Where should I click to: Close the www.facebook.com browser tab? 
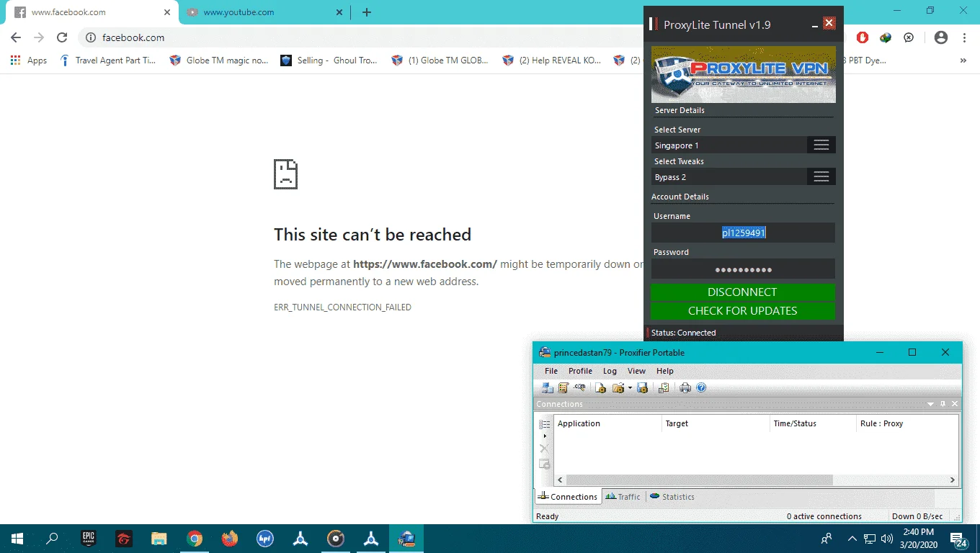(167, 12)
